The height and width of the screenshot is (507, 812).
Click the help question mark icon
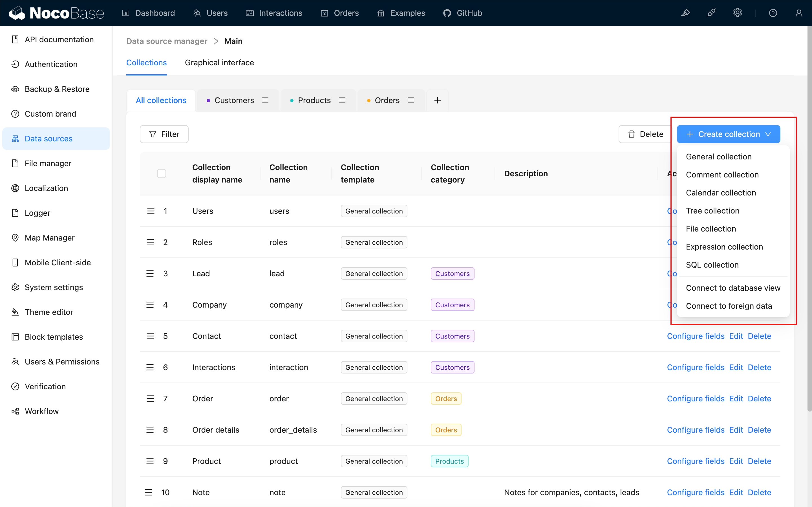pos(773,13)
